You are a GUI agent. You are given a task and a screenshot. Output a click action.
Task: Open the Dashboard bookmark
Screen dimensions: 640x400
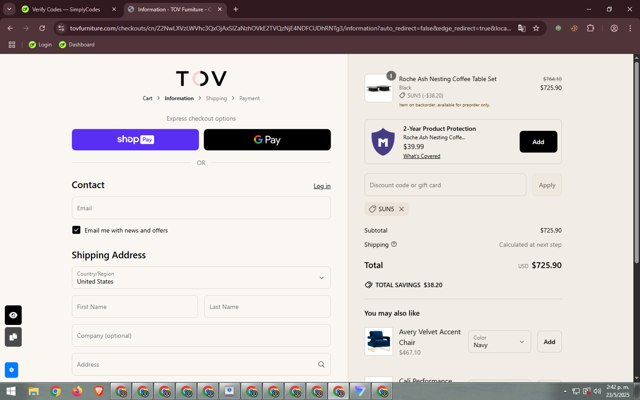[77, 44]
